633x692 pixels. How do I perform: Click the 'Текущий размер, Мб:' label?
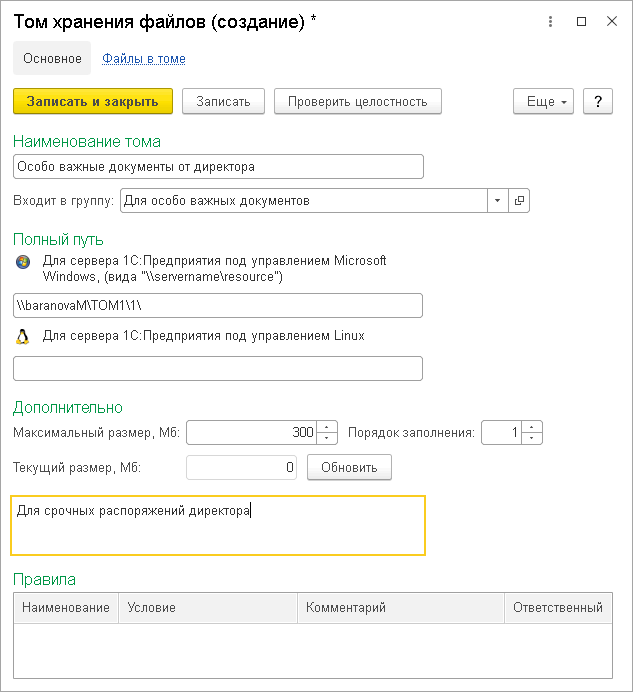77,467
